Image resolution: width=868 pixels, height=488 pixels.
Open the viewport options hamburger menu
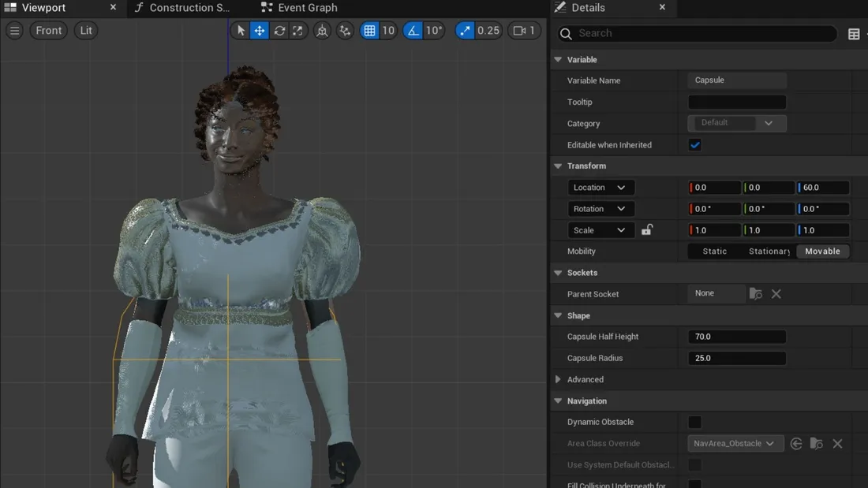click(14, 31)
